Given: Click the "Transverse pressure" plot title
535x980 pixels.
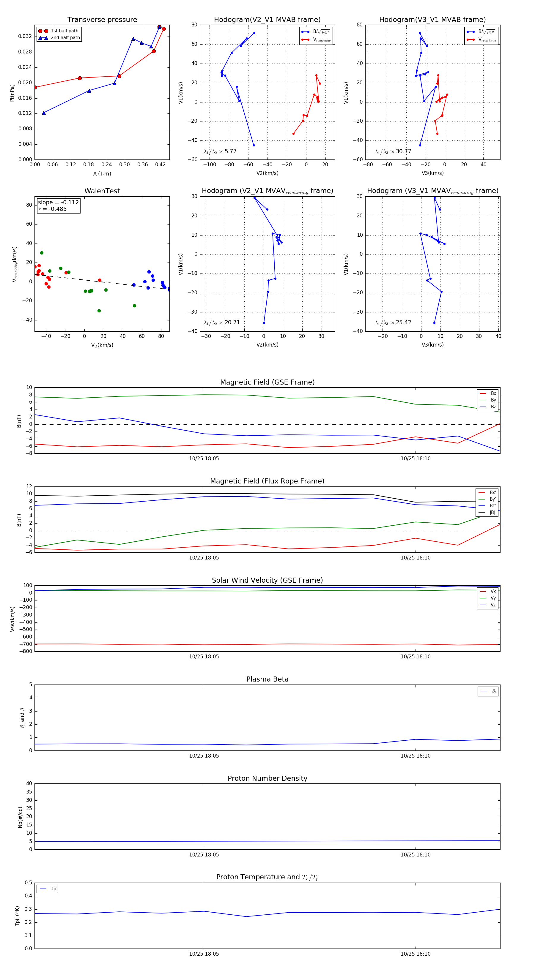Looking at the screenshot, I should click(102, 20).
